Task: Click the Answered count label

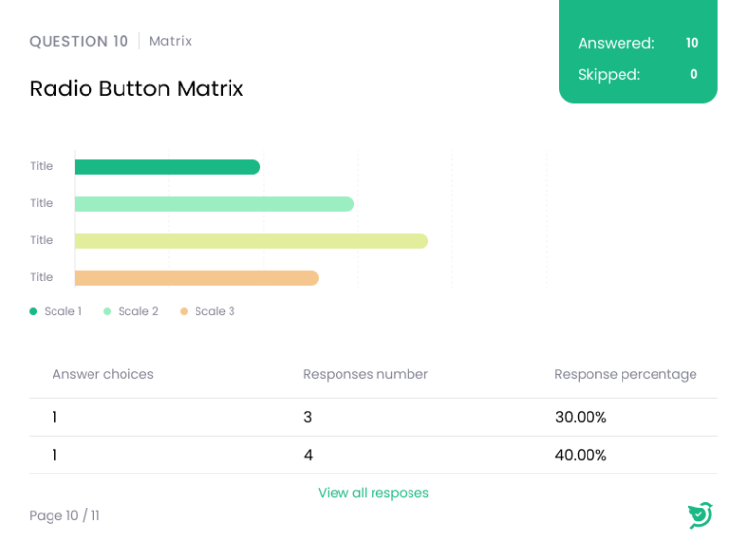Action: click(616, 43)
